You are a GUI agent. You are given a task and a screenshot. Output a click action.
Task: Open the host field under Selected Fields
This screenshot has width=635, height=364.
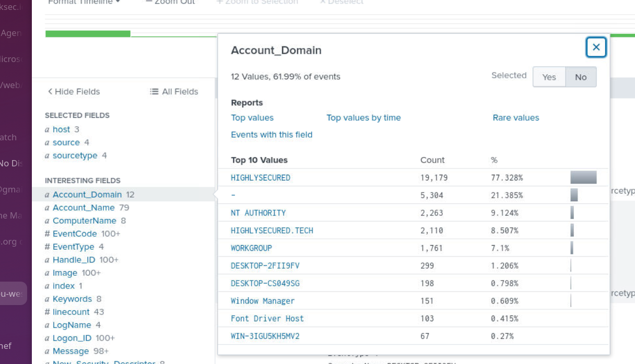pyautogui.click(x=61, y=129)
